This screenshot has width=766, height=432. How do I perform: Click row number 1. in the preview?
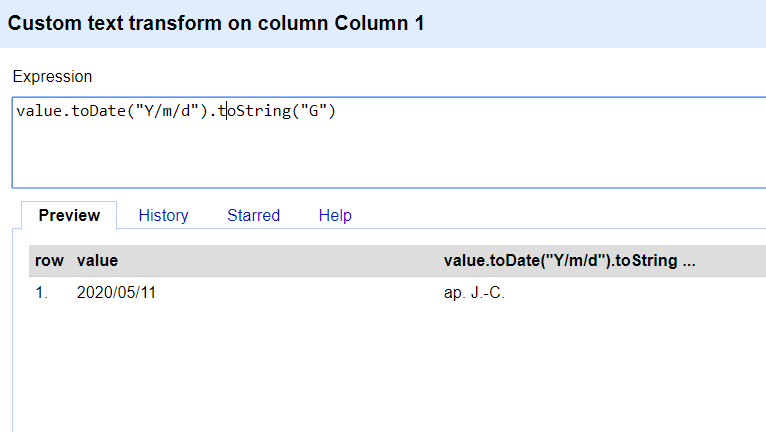(42, 292)
